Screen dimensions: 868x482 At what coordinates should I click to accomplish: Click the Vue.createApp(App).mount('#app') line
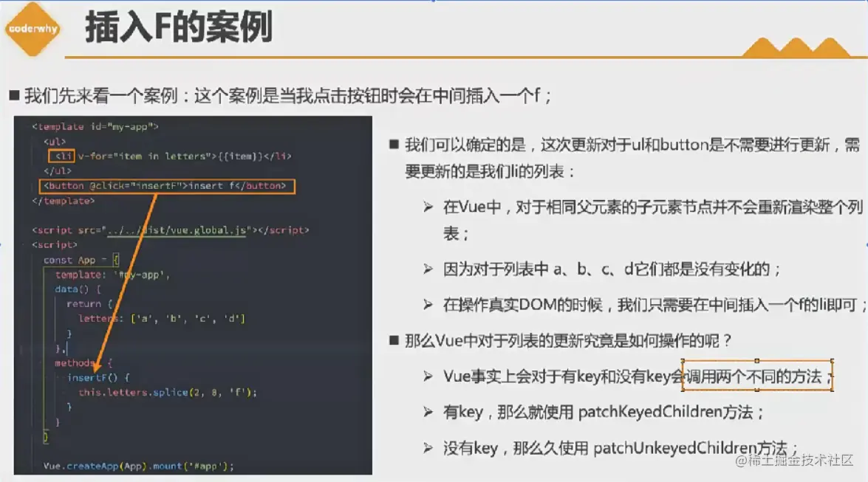point(138,466)
